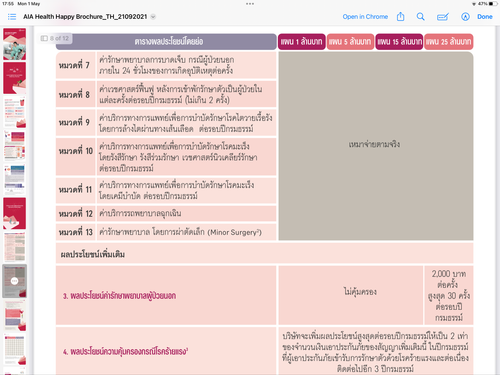Tap the battery status indicator
Screen dimensions: 500x375
point(494,4)
